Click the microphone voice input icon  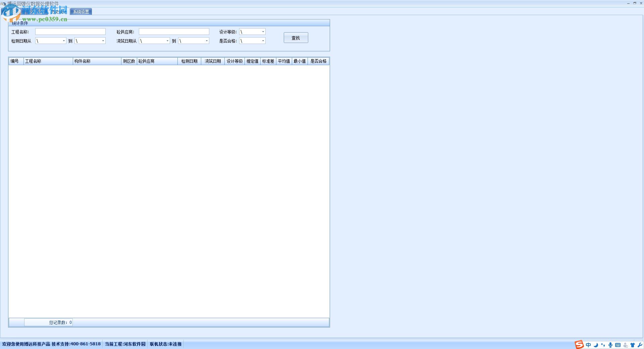click(610, 345)
